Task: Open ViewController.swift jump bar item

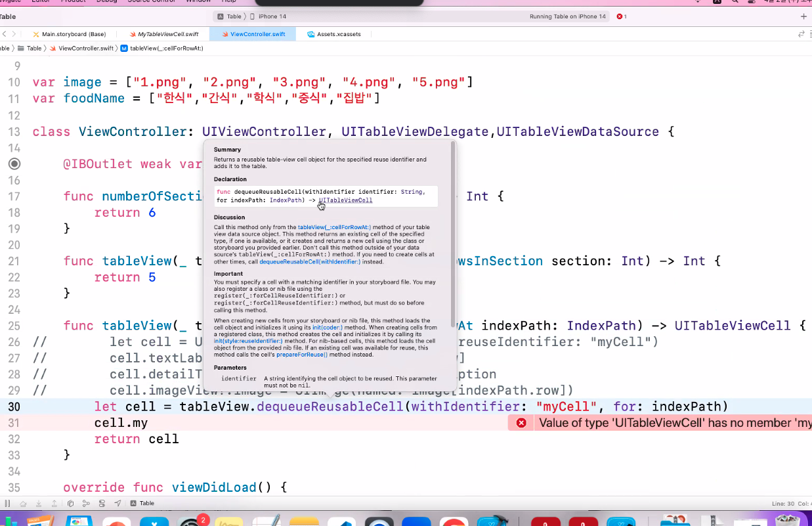Action: [x=81, y=48]
